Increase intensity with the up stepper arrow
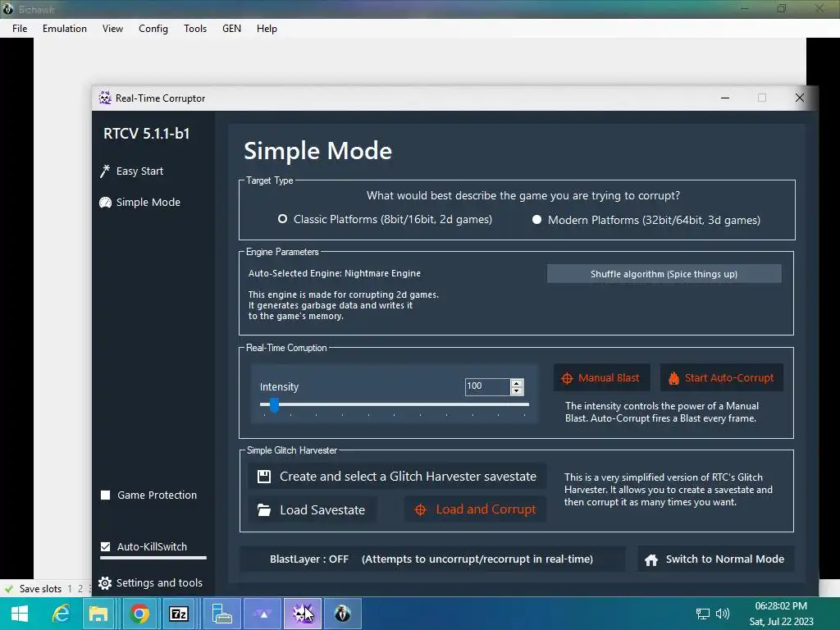The width and height of the screenshot is (840, 630). click(517, 383)
